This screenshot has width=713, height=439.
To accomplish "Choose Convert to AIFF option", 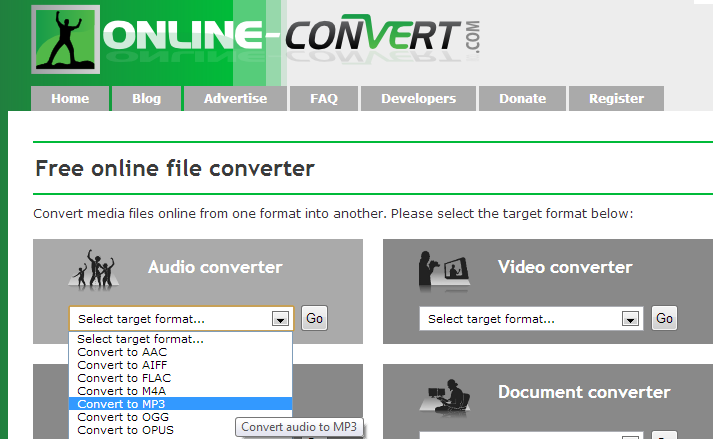I will pyautogui.click(x=181, y=365).
